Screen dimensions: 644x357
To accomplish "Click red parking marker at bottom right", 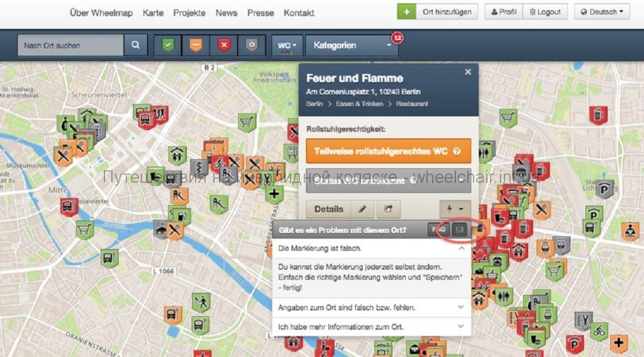I will (575, 344).
